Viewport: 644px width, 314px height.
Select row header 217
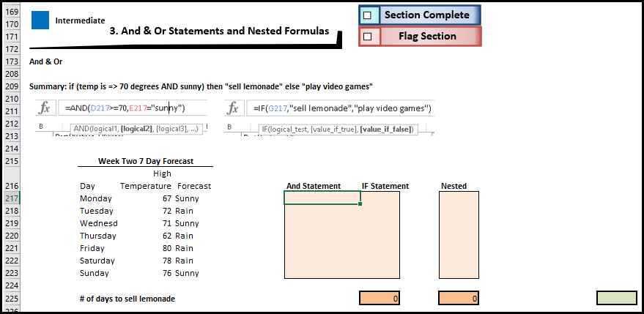[12, 198]
